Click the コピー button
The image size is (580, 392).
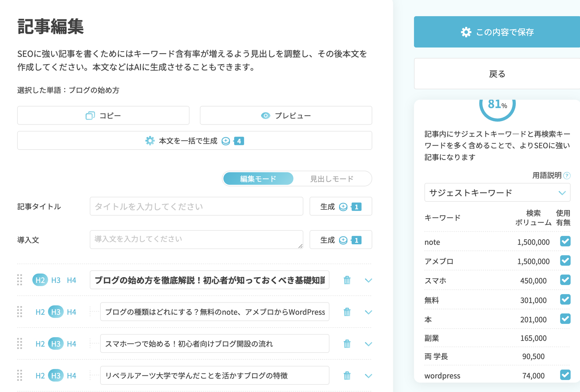coord(103,116)
